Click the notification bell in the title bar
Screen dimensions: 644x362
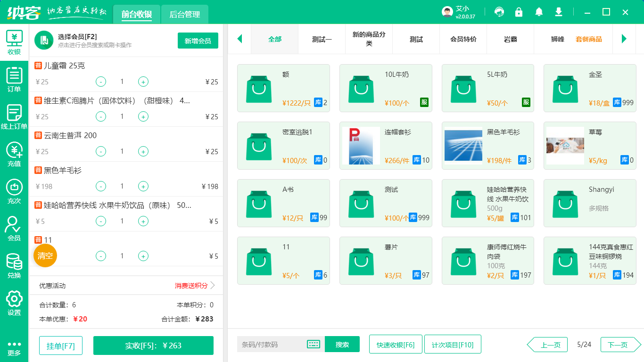pyautogui.click(x=539, y=12)
